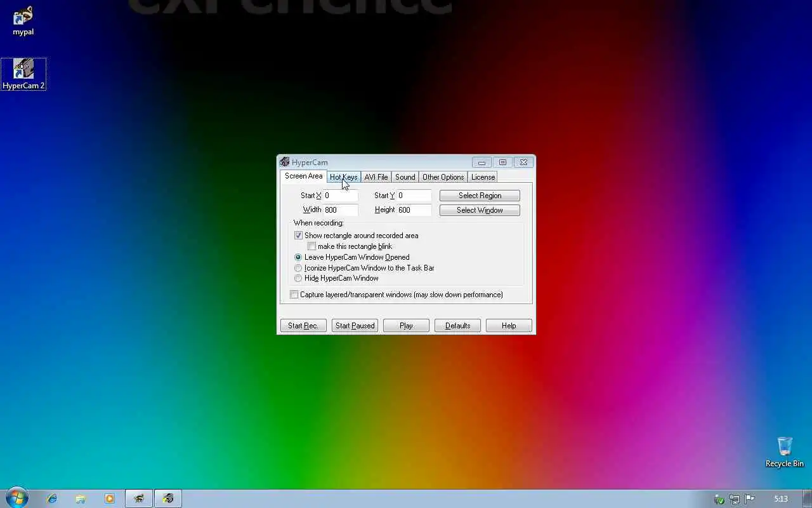Click the Start Paused button
This screenshot has height=508, width=812.
pos(355,326)
